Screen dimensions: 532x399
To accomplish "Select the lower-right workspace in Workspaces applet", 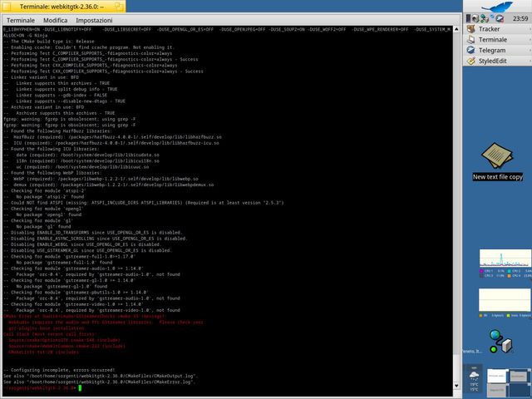I will [x=520, y=389].
